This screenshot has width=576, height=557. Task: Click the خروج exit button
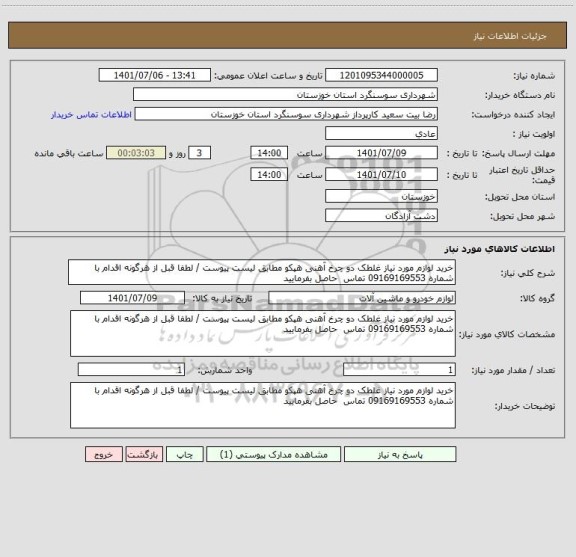click(x=104, y=454)
